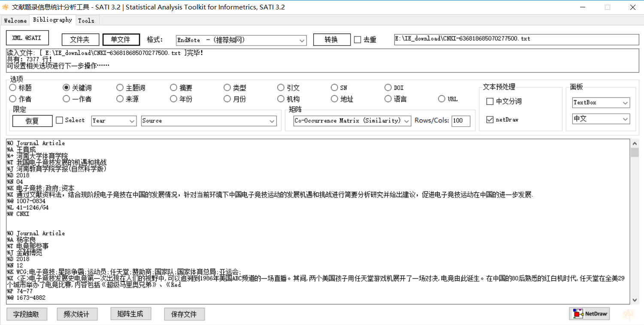Click the line '%A 王竟成'

21,149
